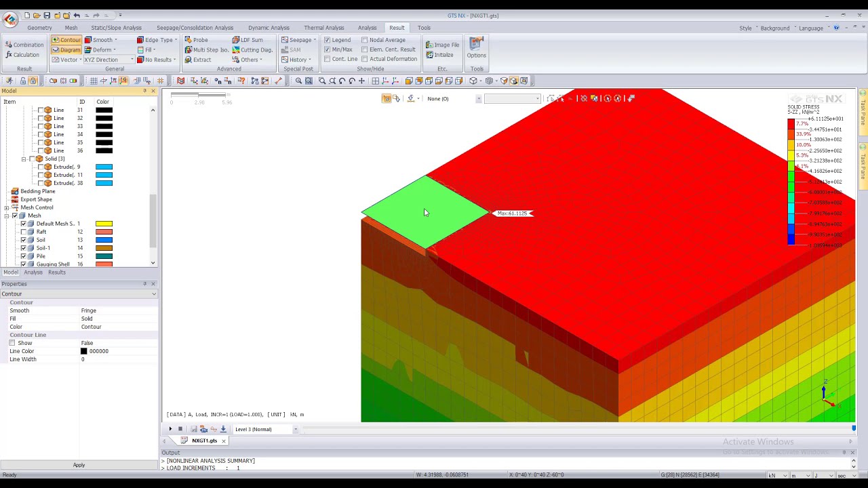Click the stop animation button
Viewport: 868px width, 488px height.
pos(180,429)
